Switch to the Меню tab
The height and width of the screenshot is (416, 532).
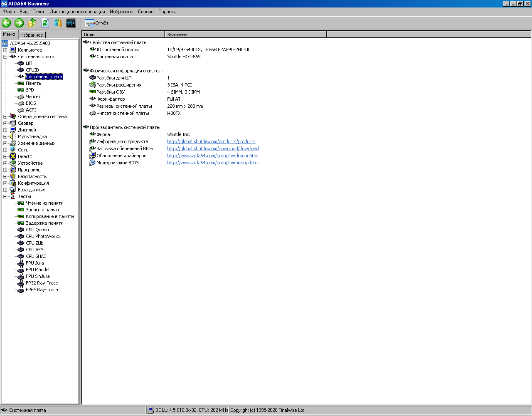[9, 35]
